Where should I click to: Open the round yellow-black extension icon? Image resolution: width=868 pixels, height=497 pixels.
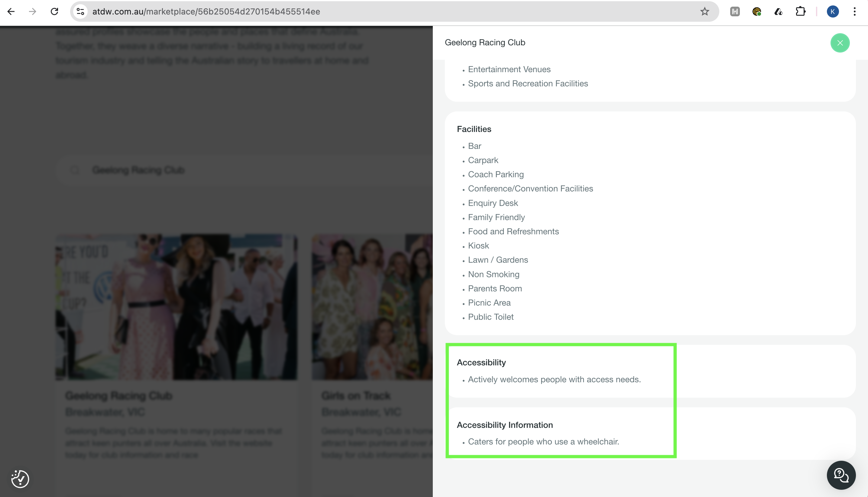click(757, 11)
